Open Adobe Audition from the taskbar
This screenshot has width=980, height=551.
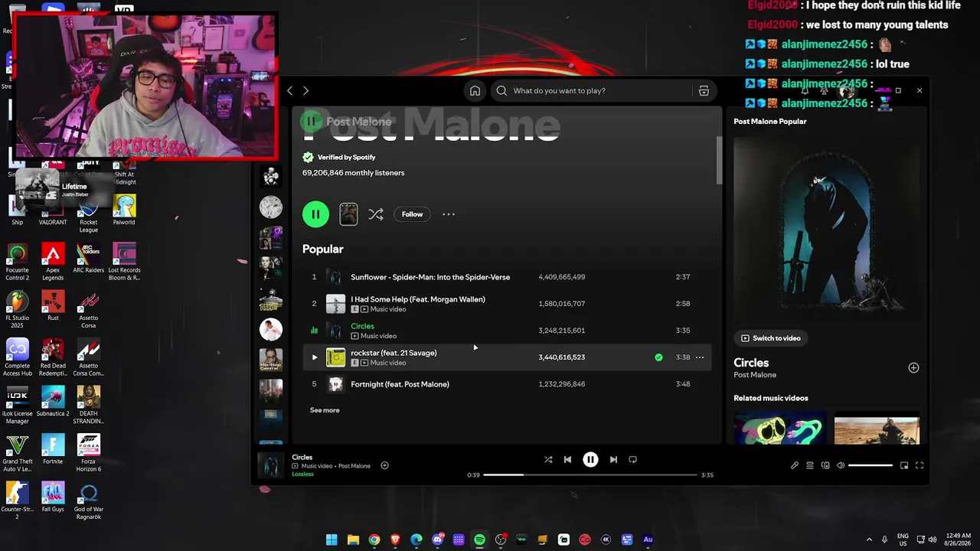(648, 540)
